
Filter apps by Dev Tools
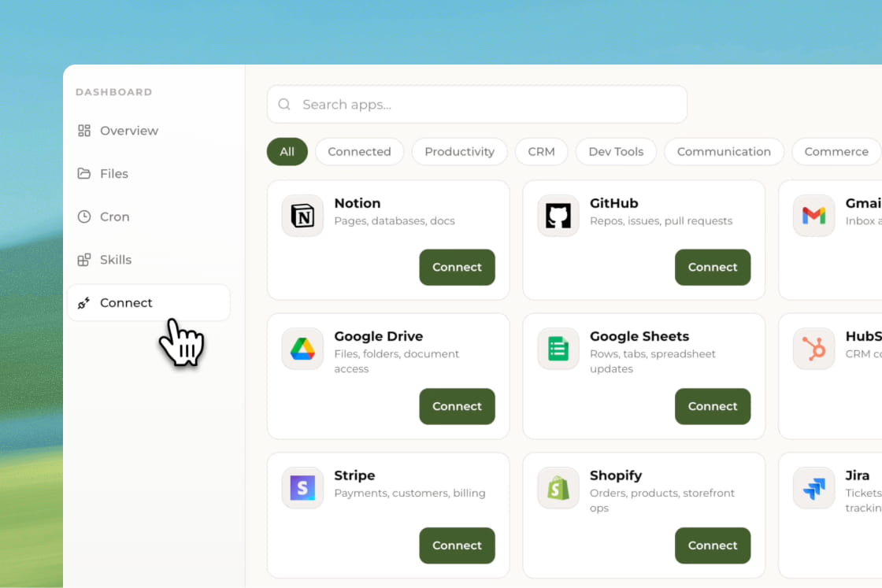tap(616, 152)
